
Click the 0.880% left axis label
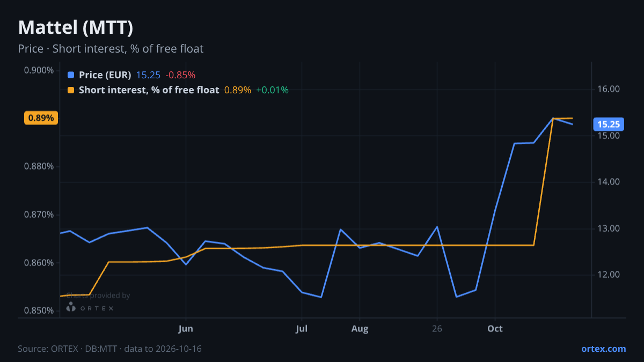click(x=39, y=166)
